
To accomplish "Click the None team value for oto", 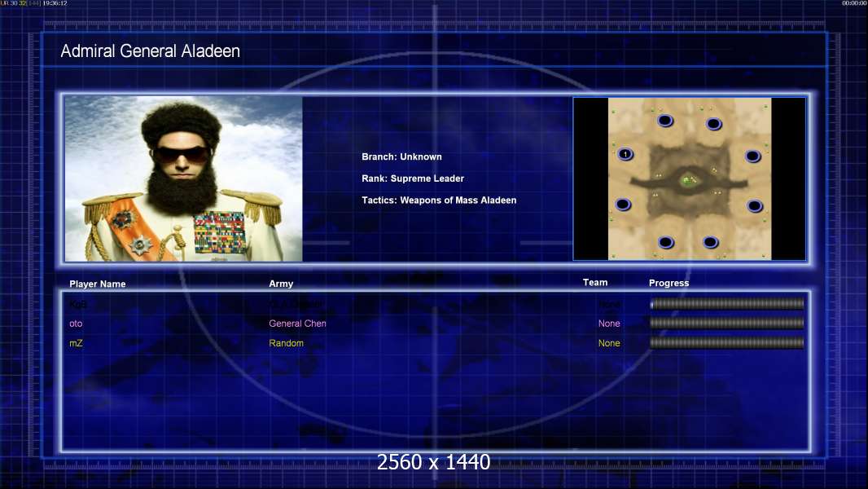I will (x=609, y=324).
